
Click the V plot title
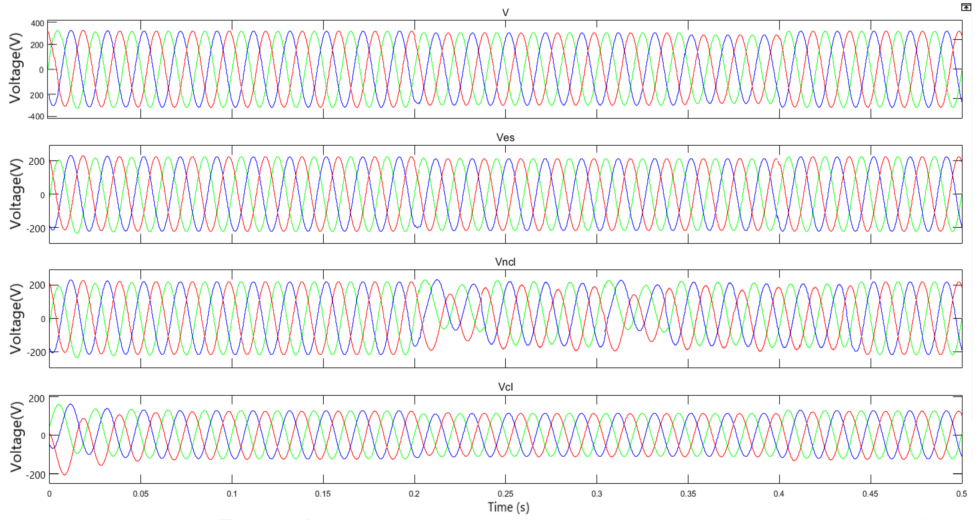coord(505,12)
